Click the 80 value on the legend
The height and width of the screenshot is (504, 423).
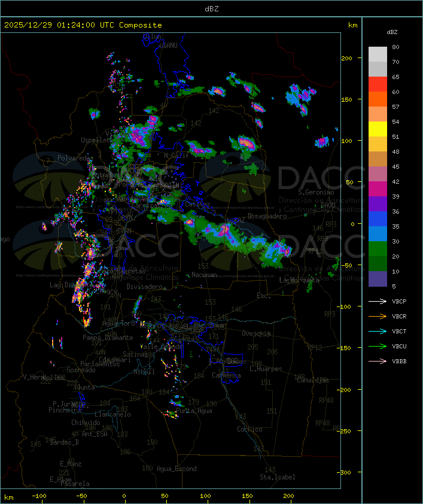tap(395, 47)
